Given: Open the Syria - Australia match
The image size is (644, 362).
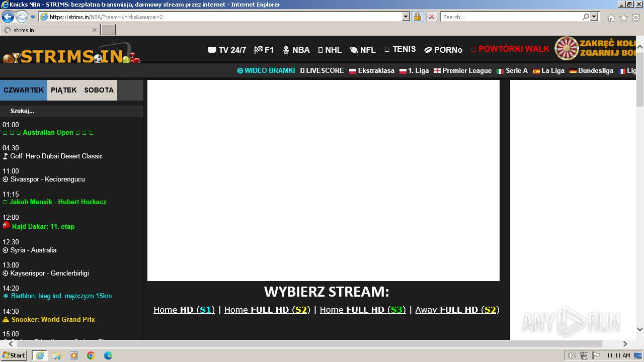Looking at the screenshot, I should point(30,250).
